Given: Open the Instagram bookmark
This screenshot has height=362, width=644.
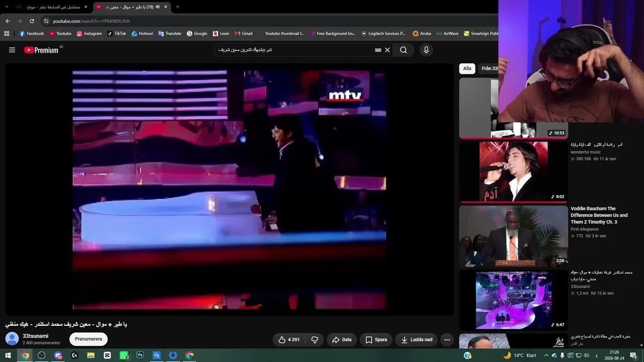Looking at the screenshot, I should point(89,34).
